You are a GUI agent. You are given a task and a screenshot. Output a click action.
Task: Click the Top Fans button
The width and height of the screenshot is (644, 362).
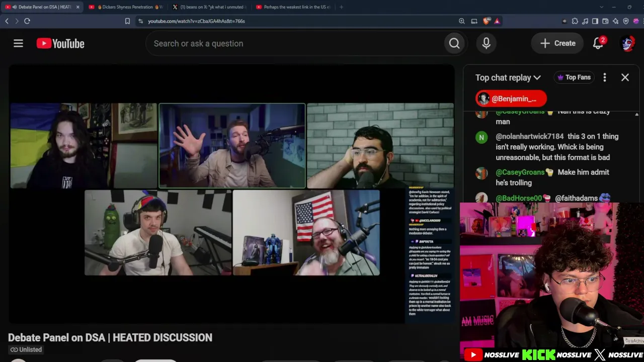point(574,77)
